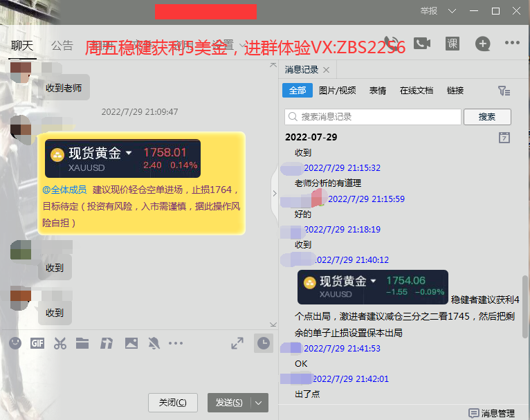Open the send options dropdown arrow
Image resolution: width=530 pixels, height=420 pixels.
pos(260,403)
